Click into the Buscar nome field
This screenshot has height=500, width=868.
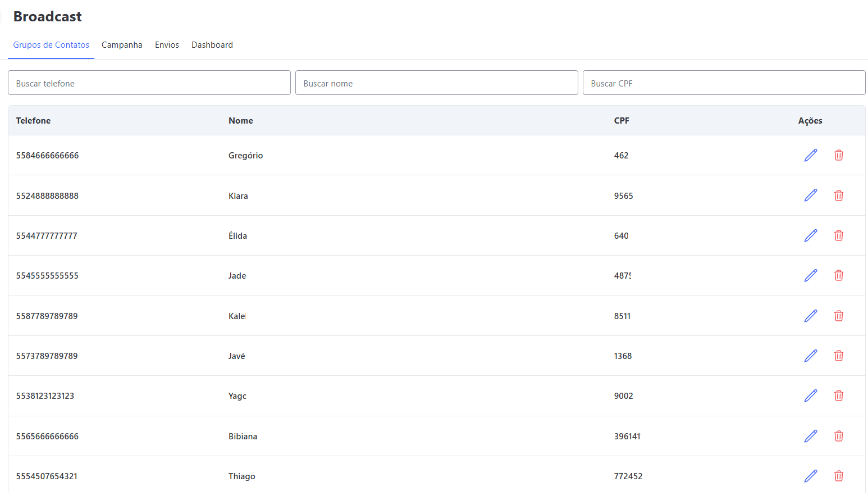[x=436, y=83]
